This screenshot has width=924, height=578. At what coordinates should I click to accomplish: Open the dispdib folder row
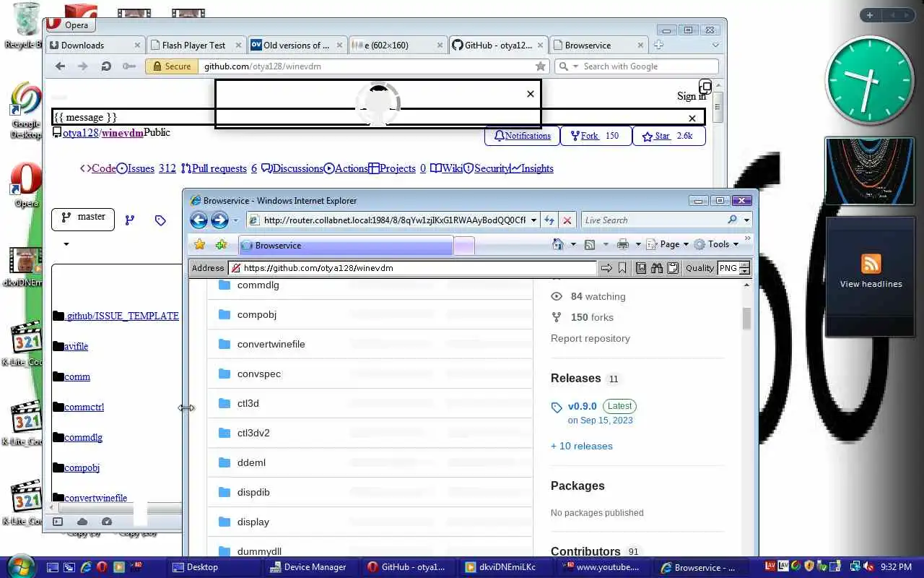(370, 492)
